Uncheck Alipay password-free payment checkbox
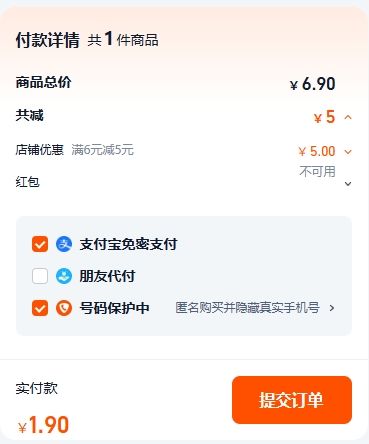 (40, 244)
